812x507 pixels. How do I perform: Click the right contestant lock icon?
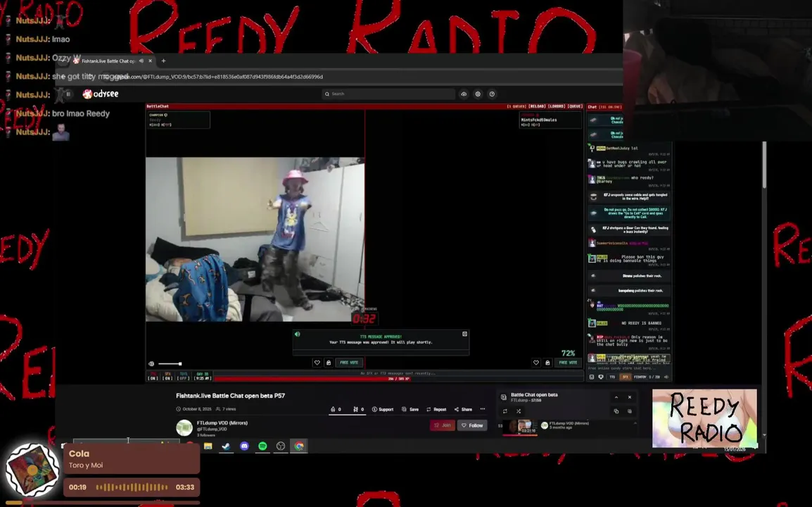547,363
